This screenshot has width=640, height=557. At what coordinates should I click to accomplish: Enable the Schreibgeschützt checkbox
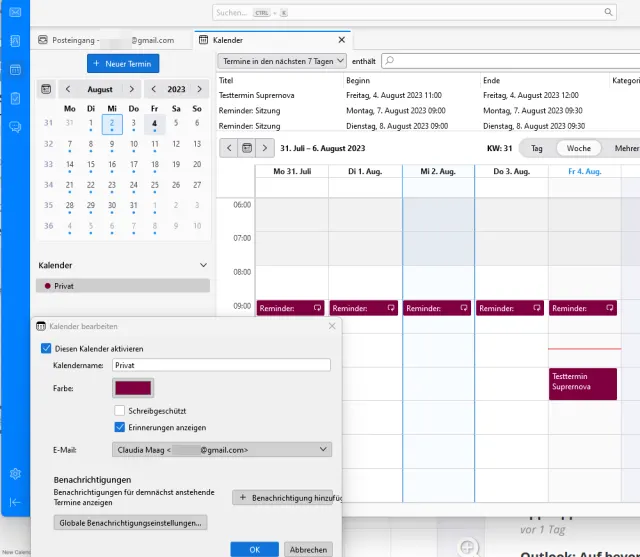[x=120, y=411]
